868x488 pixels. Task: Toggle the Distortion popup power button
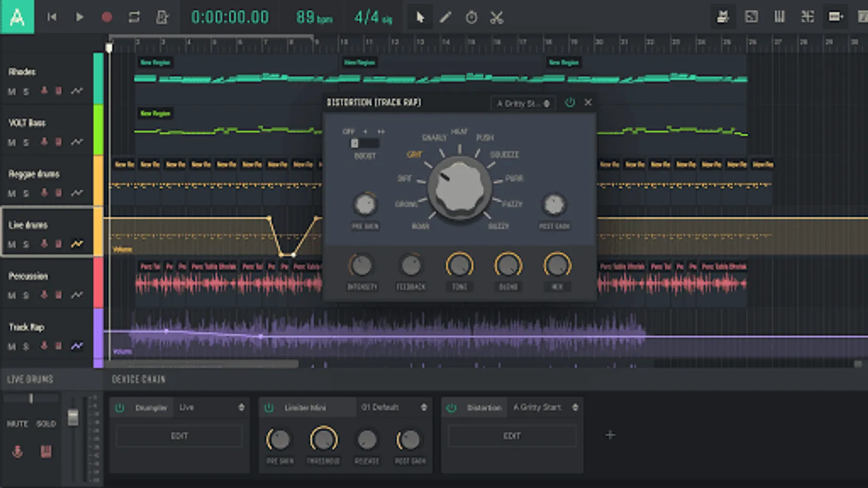click(570, 102)
